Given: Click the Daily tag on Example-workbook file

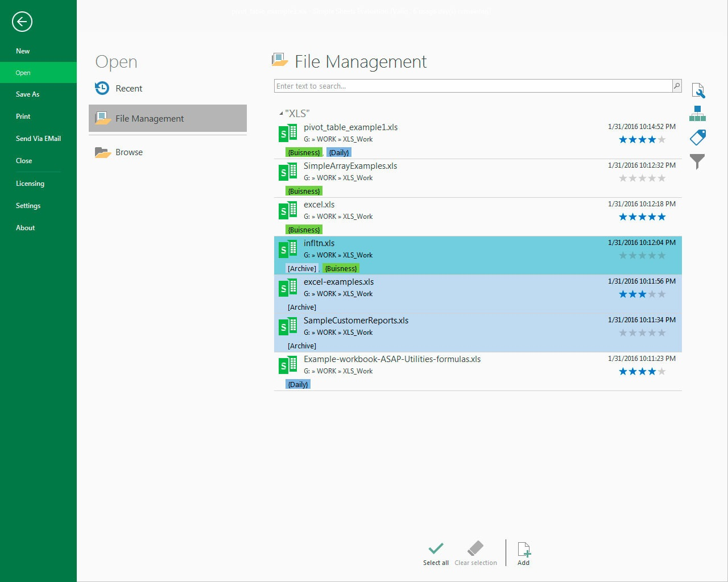Looking at the screenshot, I should pos(298,385).
